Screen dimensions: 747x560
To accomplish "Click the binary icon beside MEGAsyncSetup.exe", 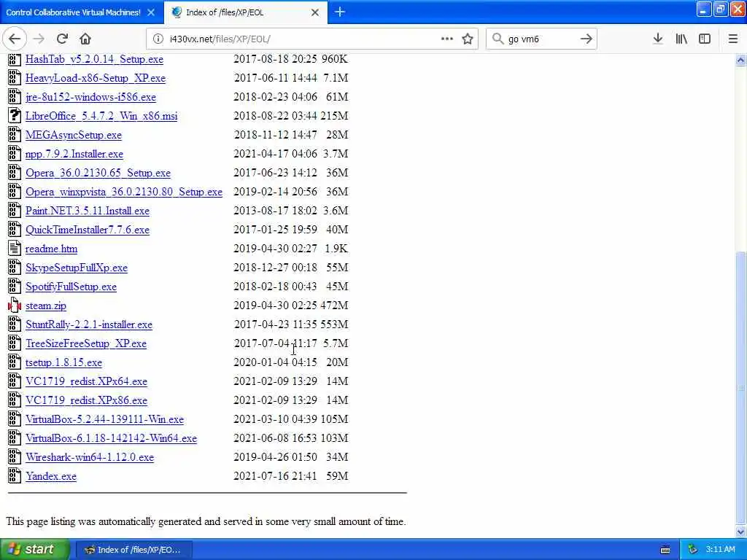I will (15, 134).
